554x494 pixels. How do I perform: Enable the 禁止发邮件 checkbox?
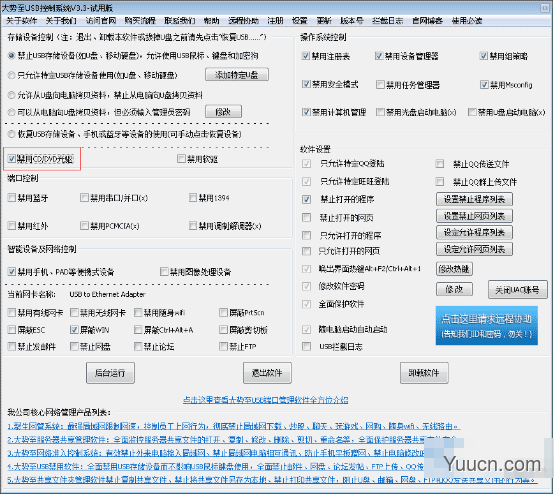pos(12,346)
